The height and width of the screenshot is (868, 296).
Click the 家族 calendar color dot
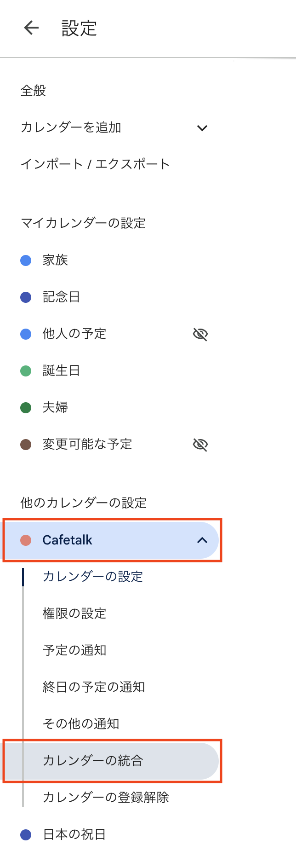point(26,260)
